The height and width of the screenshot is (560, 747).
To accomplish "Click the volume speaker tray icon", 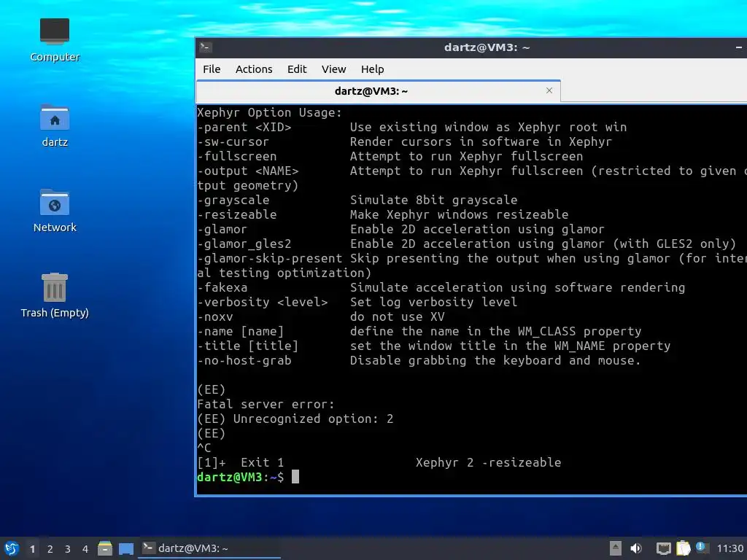I will point(636,548).
